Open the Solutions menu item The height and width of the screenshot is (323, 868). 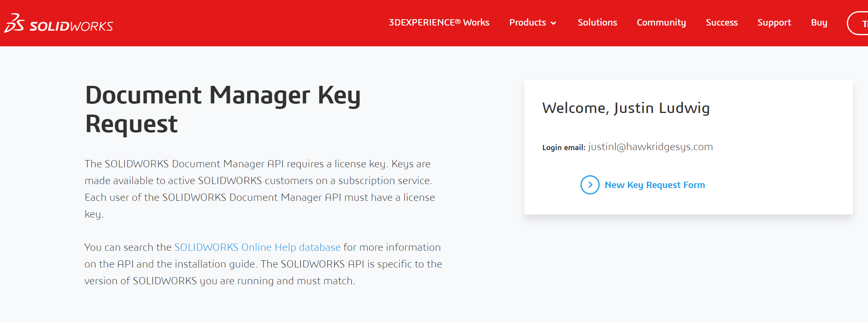coord(597,22)
